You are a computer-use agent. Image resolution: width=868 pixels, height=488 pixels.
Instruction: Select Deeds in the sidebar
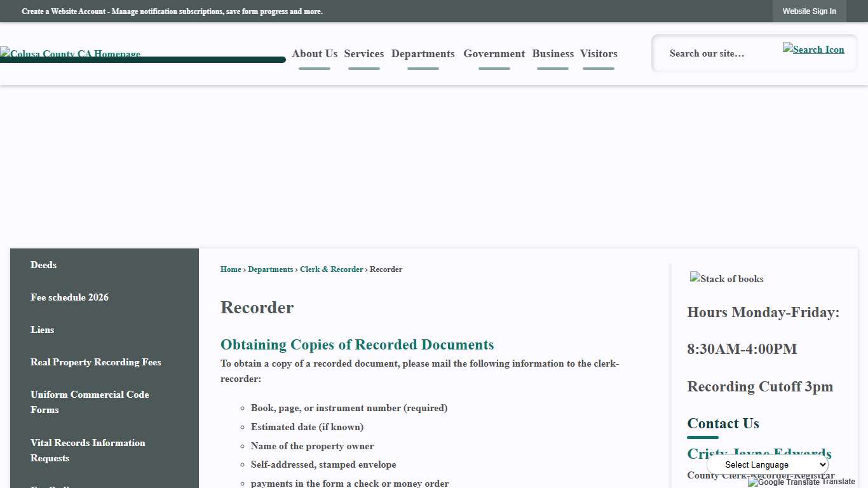click(43, 265)
